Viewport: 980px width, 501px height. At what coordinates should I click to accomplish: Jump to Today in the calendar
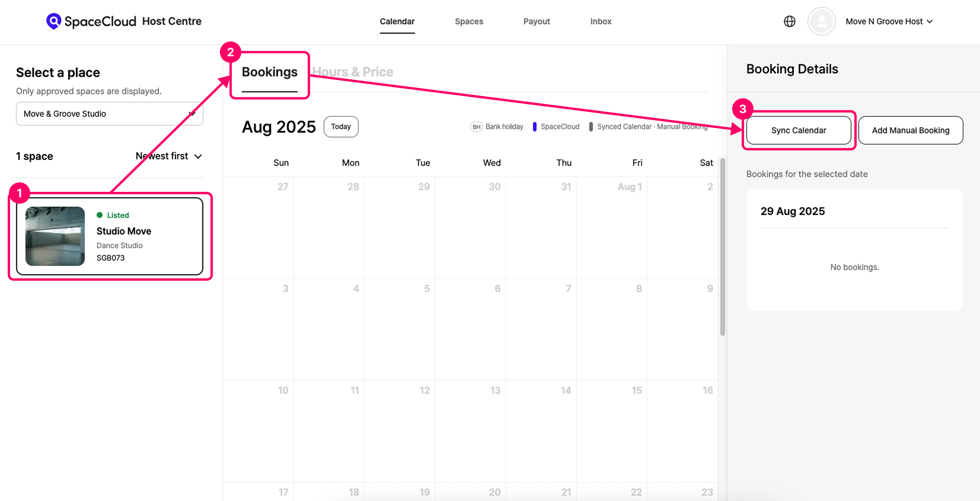point(341,127)
